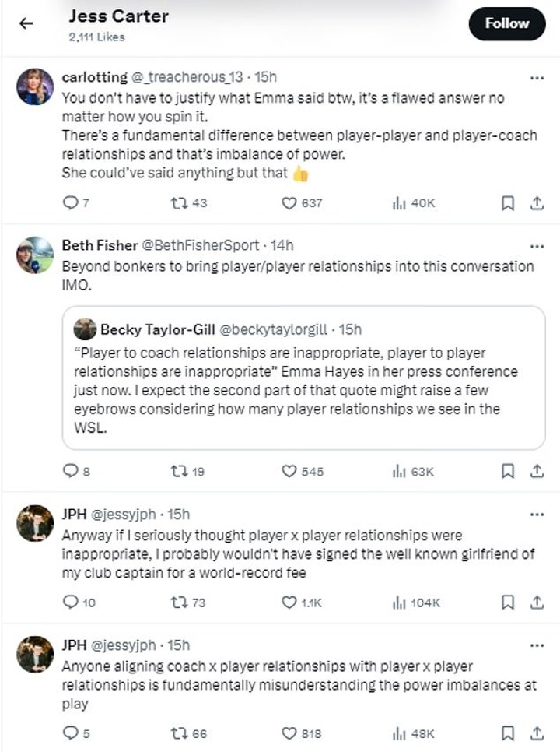Open Beth Fisher's profile avatar
The width and height of the screenshot is (560, 752).
pyautogui.click(x=34, y=255)
